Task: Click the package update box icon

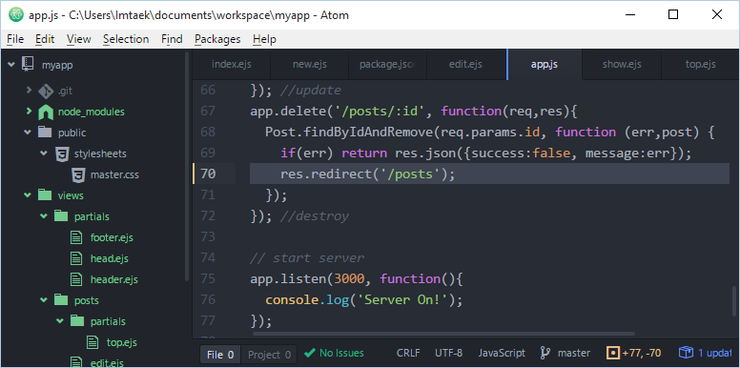Action: (x=686, y=352)
